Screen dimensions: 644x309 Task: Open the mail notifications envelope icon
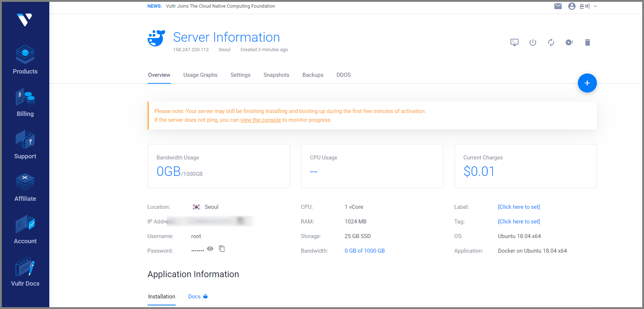coord(558,6)
